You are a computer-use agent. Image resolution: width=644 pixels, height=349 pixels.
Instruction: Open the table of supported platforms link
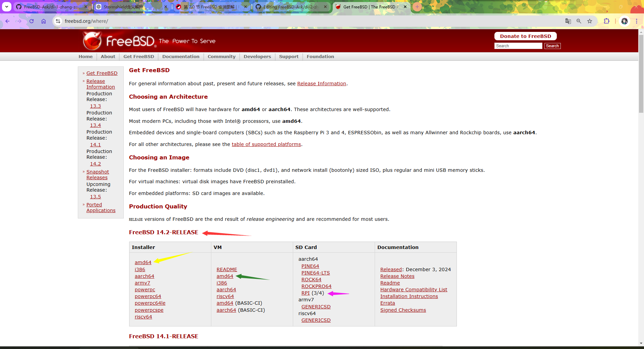coord(266,144)
